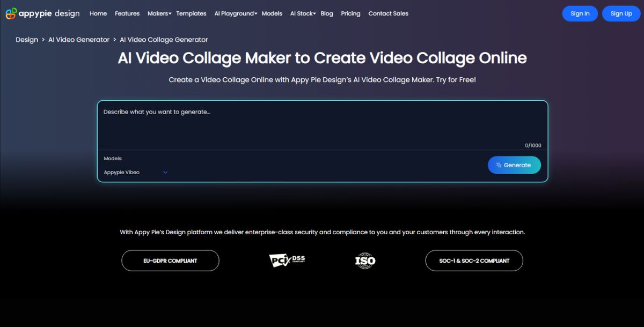Expand the AI Stock dropdown
The image size is (644, 327).
pyautogui.click(x=303, y=13)
